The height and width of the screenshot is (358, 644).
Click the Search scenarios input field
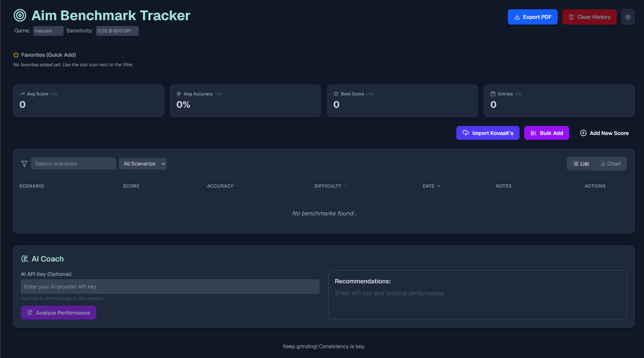(73, 164)
